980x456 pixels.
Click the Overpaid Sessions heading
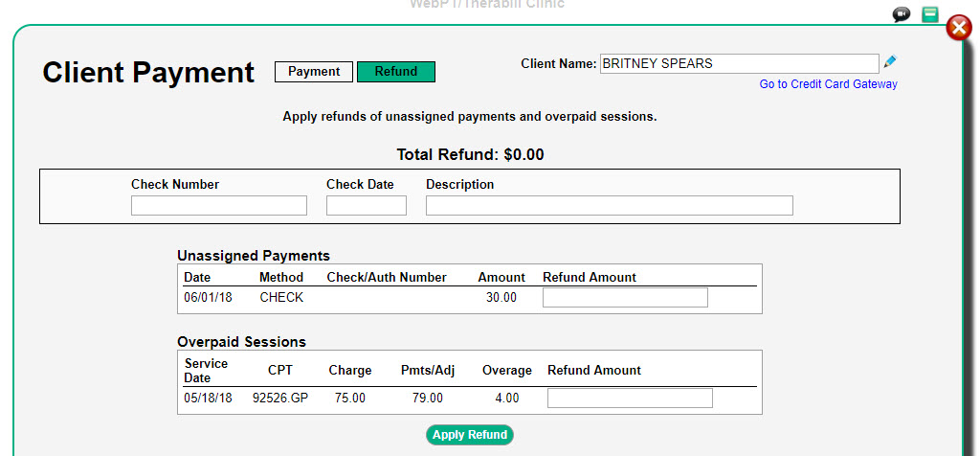click(242, 342)
